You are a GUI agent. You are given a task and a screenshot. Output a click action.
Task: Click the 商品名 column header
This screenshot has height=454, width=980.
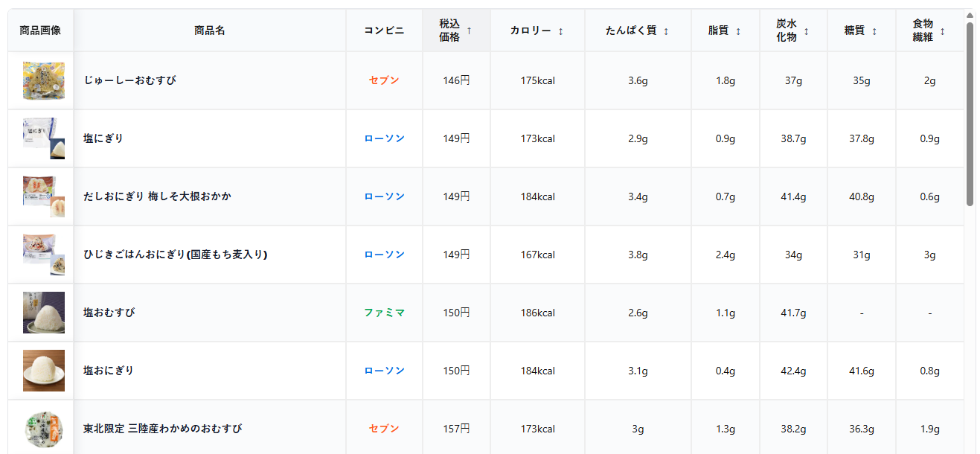click(210, 31)
